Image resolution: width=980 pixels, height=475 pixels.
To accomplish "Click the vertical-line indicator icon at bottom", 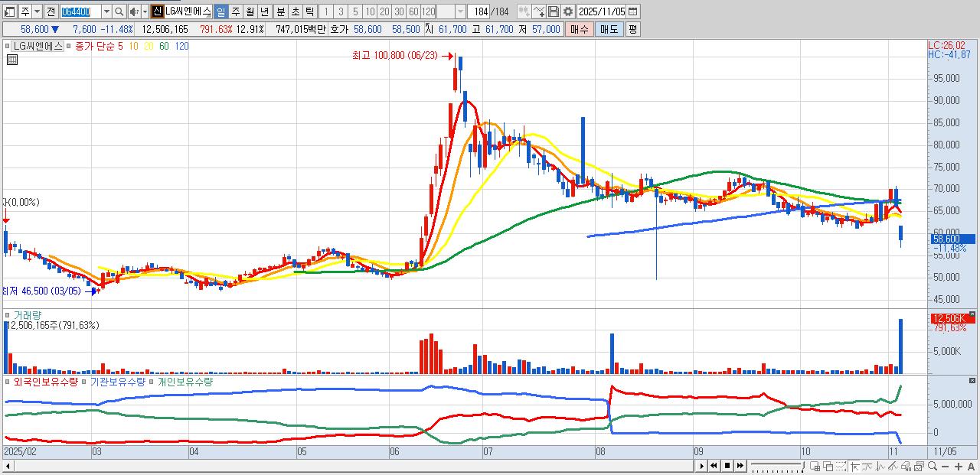I will coord(880,467).
